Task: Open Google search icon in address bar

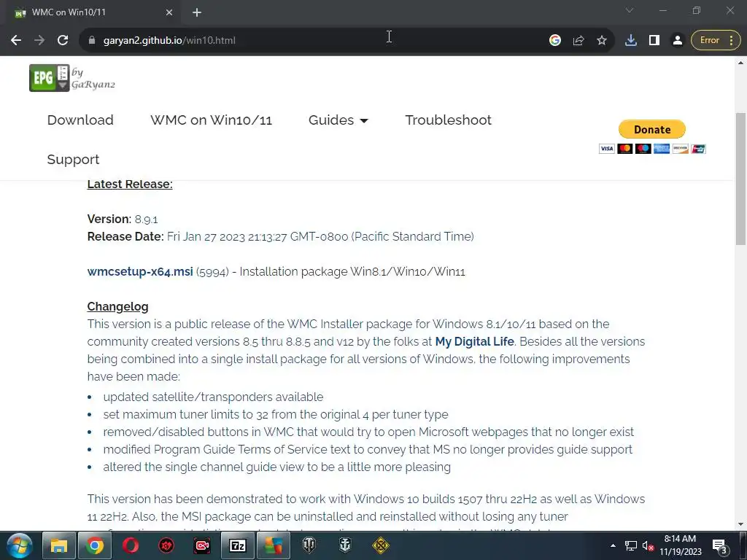Action: pyautogui.click(x=555, y=41)
